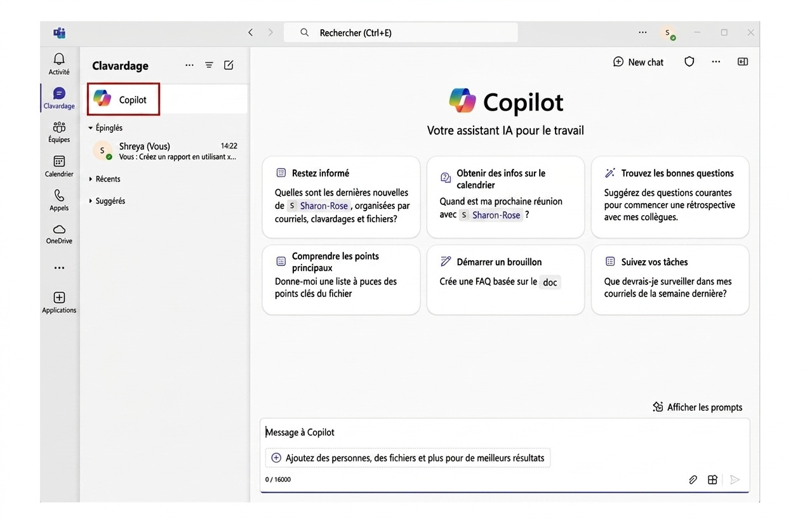Go forward with the right arrow

(270, 32)
